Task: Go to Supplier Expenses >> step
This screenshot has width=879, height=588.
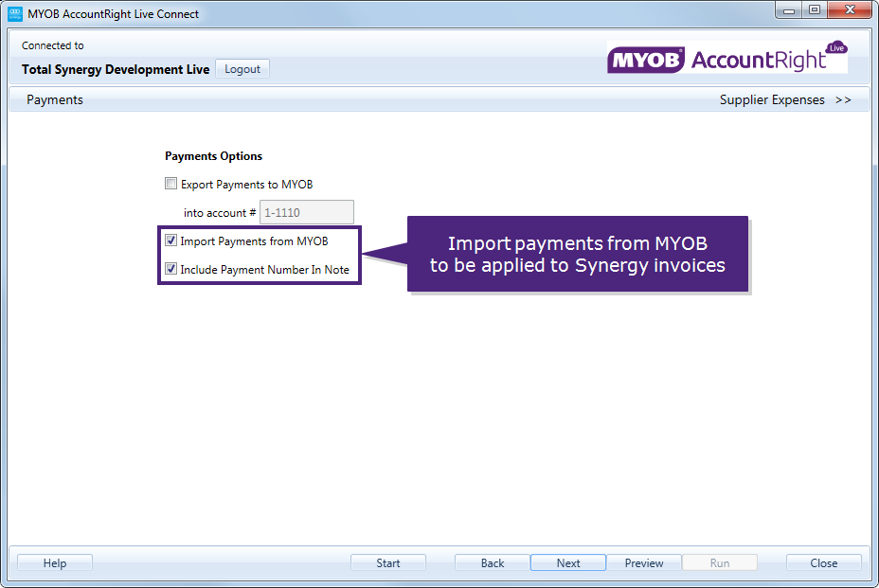Action: [785, 99]
